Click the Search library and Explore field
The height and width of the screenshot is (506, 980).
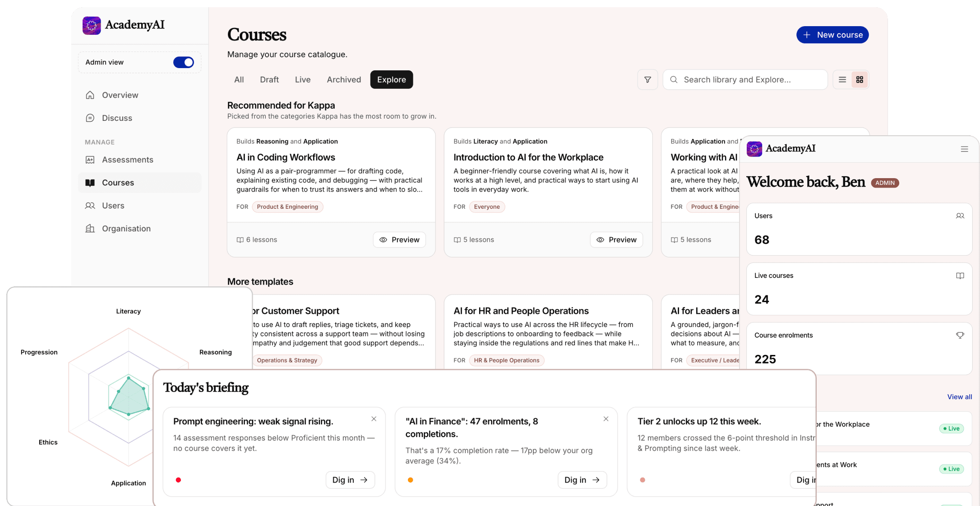point(745,80)
